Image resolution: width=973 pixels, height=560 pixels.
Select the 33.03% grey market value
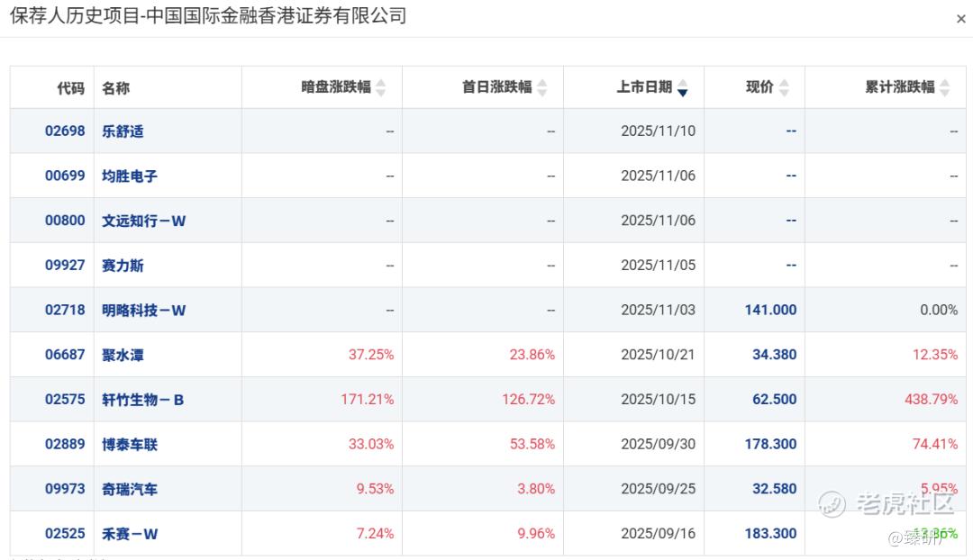371,444
